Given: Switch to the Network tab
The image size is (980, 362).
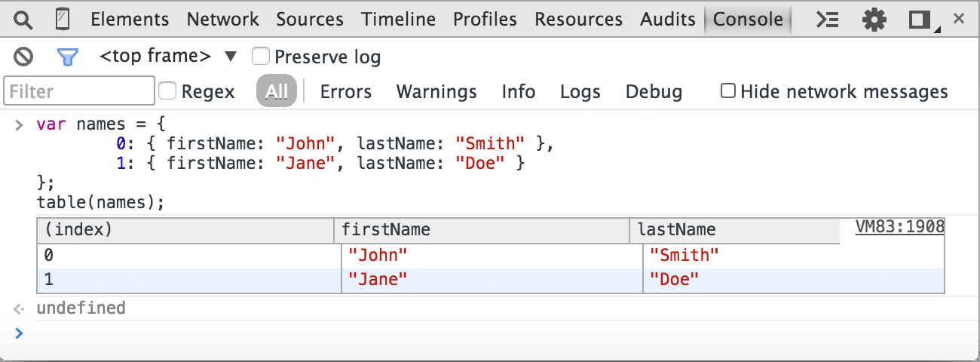Looking at the screenshot, I should (x=222, y=20).
